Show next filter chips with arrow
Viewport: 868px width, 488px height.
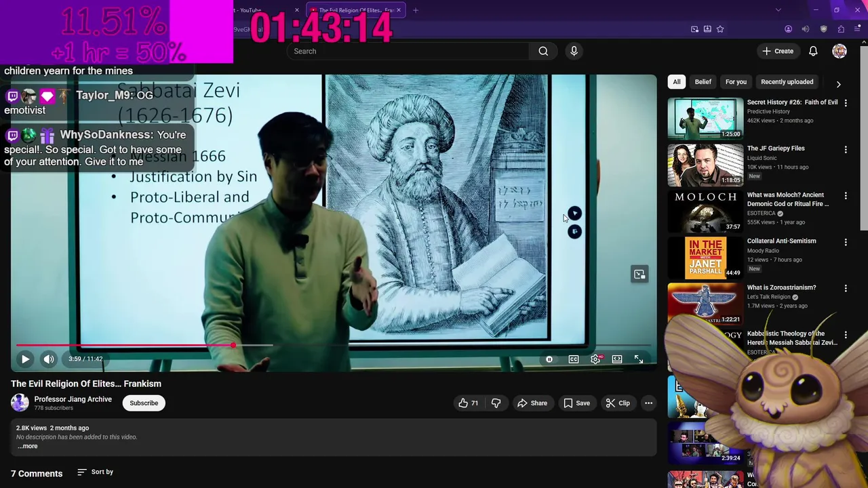[x=838, y=85]
